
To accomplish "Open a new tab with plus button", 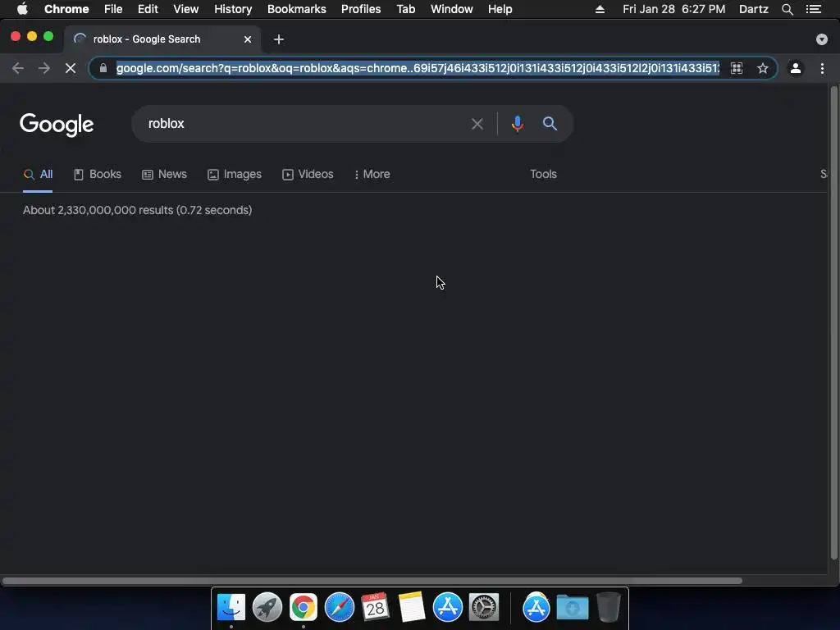I will click(x=279, y=39).
